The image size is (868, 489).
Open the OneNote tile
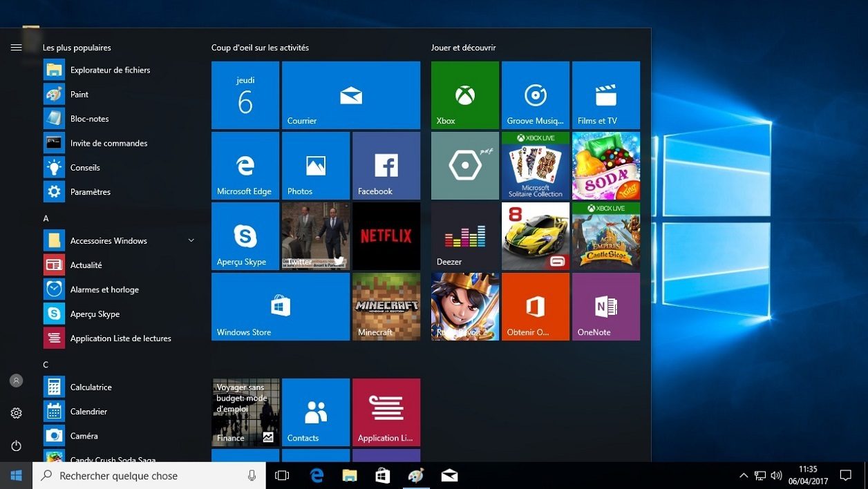(606, 307)
